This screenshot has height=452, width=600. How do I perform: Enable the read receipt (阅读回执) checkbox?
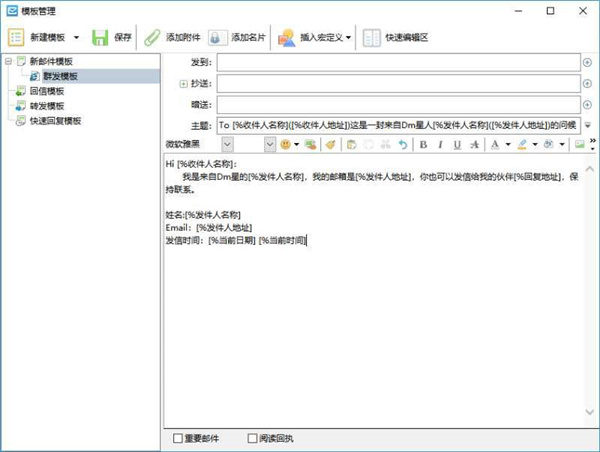coord(253,438)
